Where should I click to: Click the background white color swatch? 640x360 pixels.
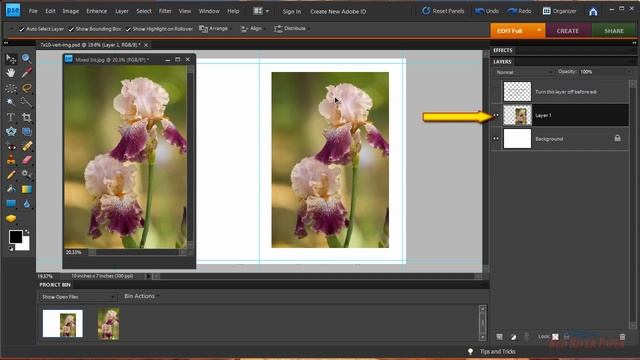[24, 245]
